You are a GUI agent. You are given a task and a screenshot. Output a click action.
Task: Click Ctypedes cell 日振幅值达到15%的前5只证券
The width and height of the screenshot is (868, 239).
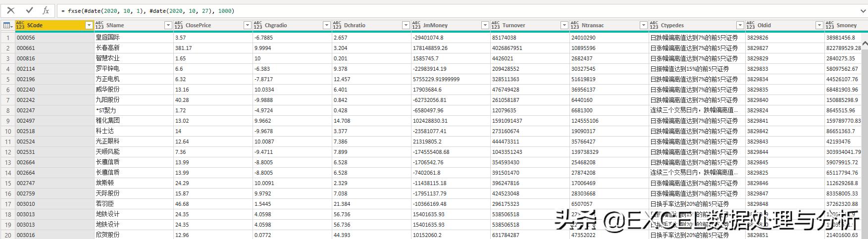(x=697, y=69)
